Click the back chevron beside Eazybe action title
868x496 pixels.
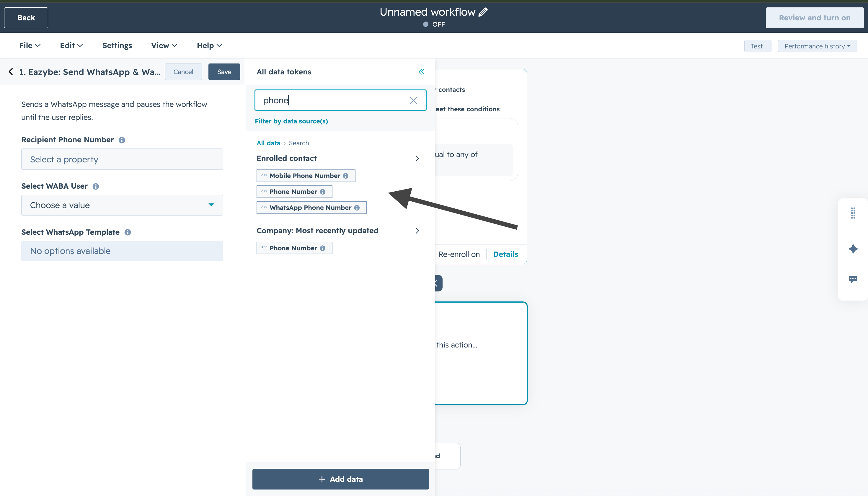tap(11, 71)
